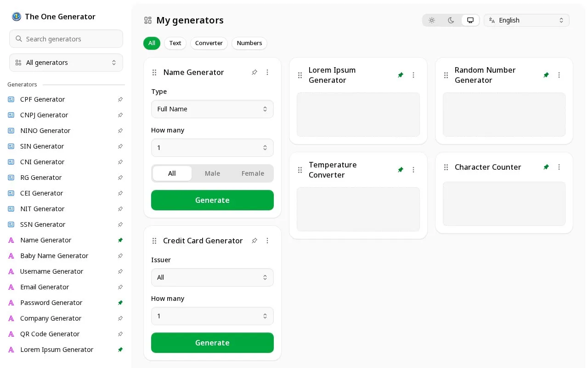The width and height of the screenshot is (588, 368).
Task: Open the English language dropdown
Action: (526, 20)
